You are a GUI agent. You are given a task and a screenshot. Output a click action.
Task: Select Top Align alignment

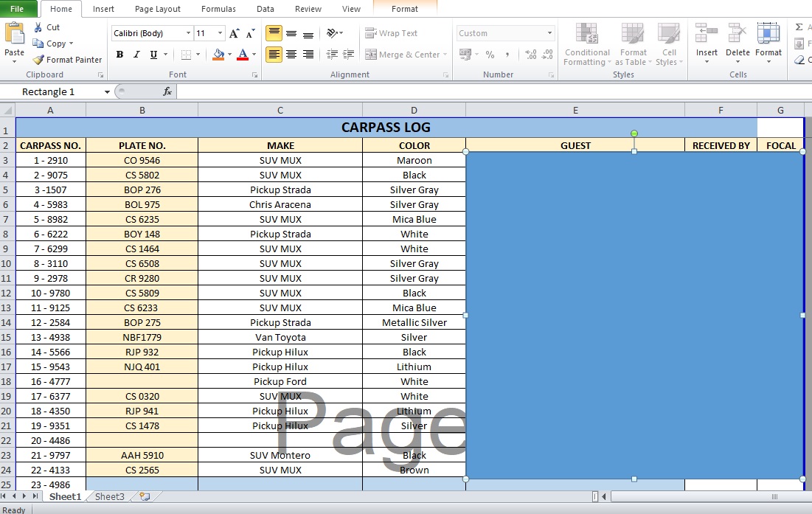point(274,34)
